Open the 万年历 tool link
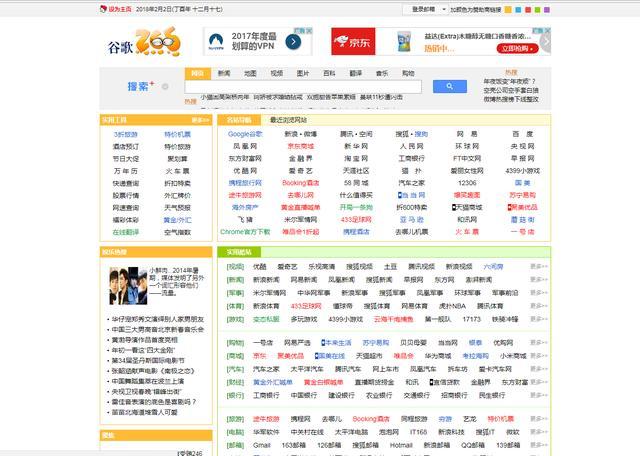Screen dimensions: 640x456 point(126,171)
